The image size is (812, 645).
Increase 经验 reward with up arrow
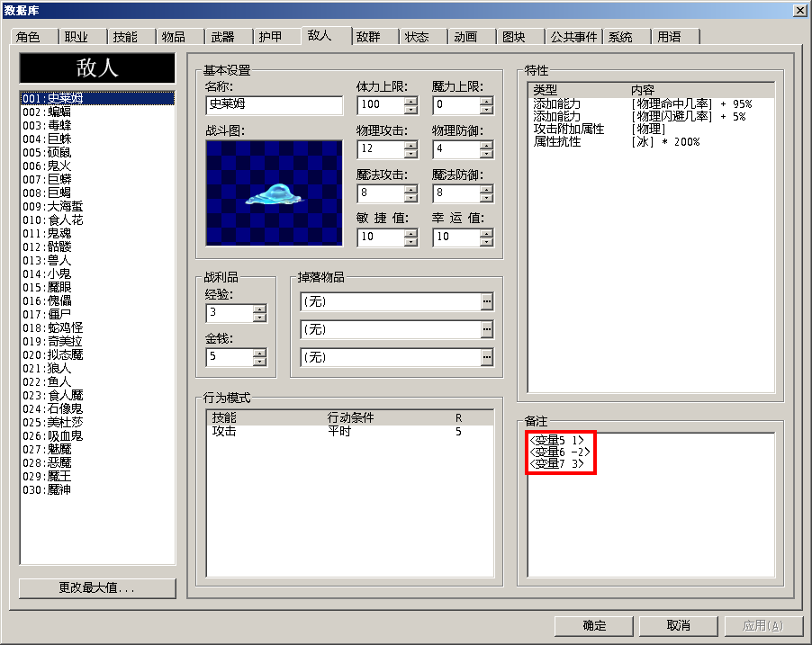click(x=260, y=309)
